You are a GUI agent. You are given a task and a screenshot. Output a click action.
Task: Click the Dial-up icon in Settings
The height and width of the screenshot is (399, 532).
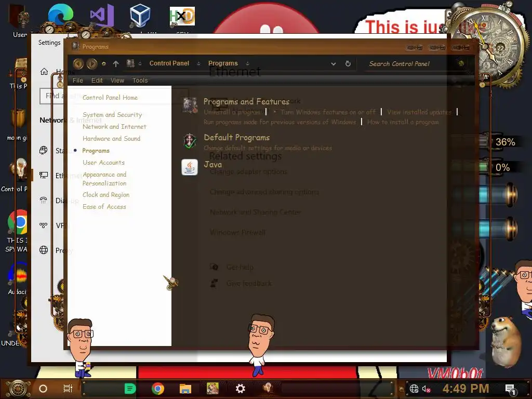[44, 200]
